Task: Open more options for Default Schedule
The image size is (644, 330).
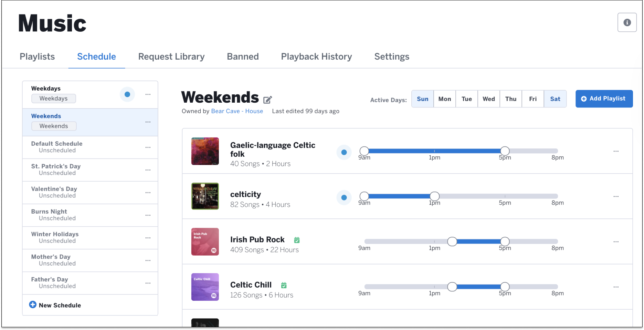Action: [x=148, y=147]
